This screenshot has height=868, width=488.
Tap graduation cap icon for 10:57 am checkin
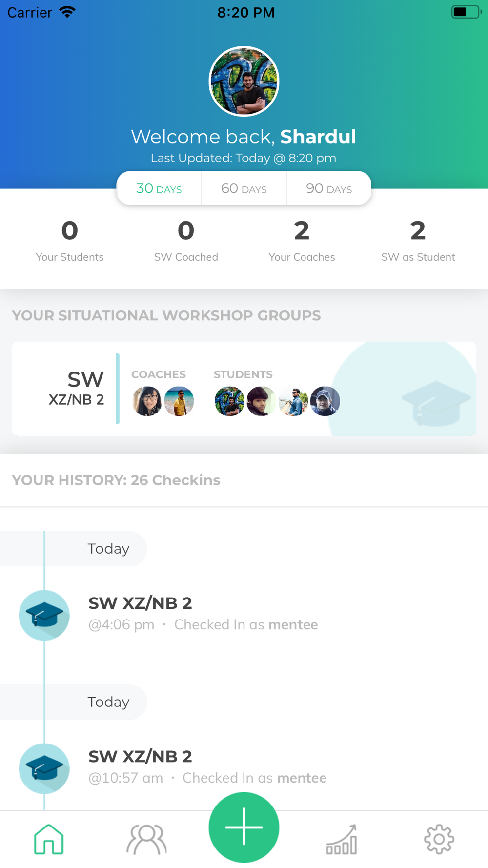point(44,768)
